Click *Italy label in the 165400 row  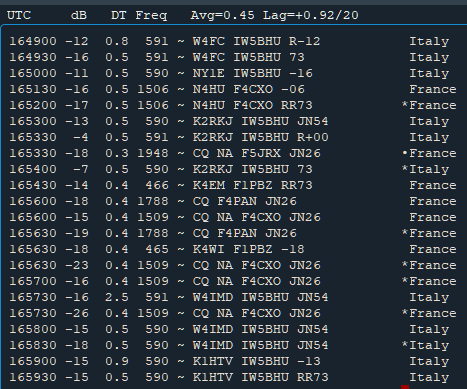(x=426, y=169)
